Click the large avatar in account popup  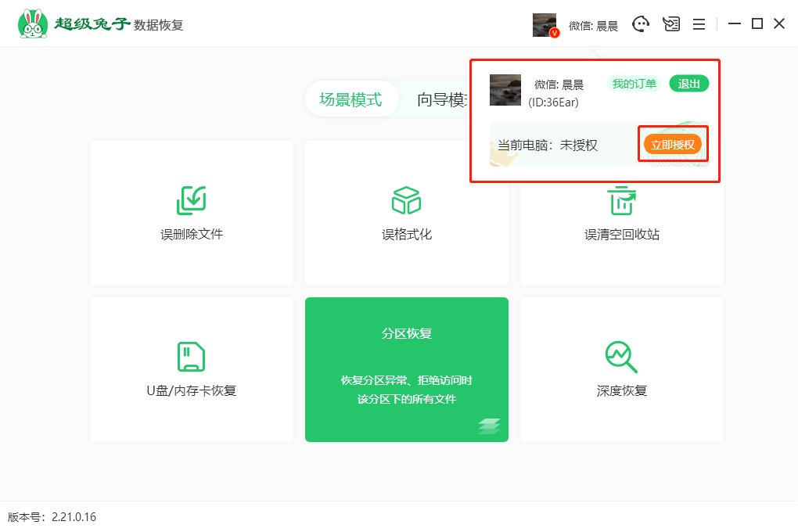coord(505,90)
